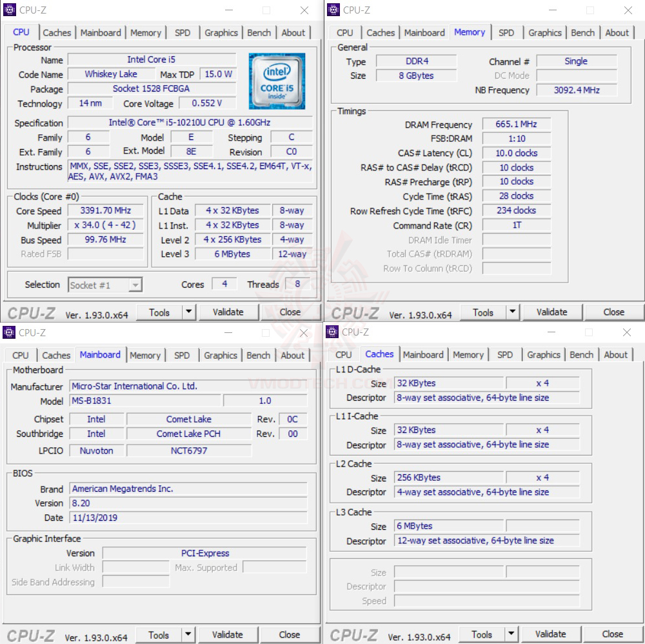Click CPU-Z app icon in Mainboard window title bar
This screenshot has width=645, height=644.
coord(8,332)
